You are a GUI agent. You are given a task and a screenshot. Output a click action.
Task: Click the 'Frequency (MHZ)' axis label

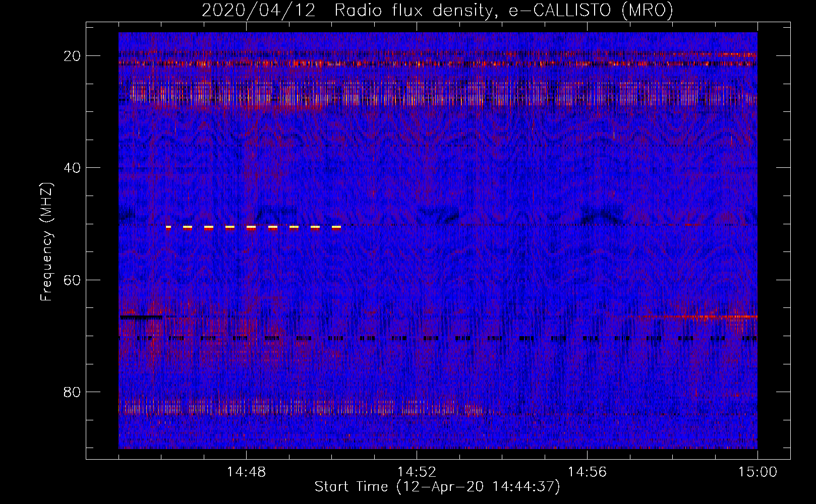pyautogui.click(x=46, y=242)
